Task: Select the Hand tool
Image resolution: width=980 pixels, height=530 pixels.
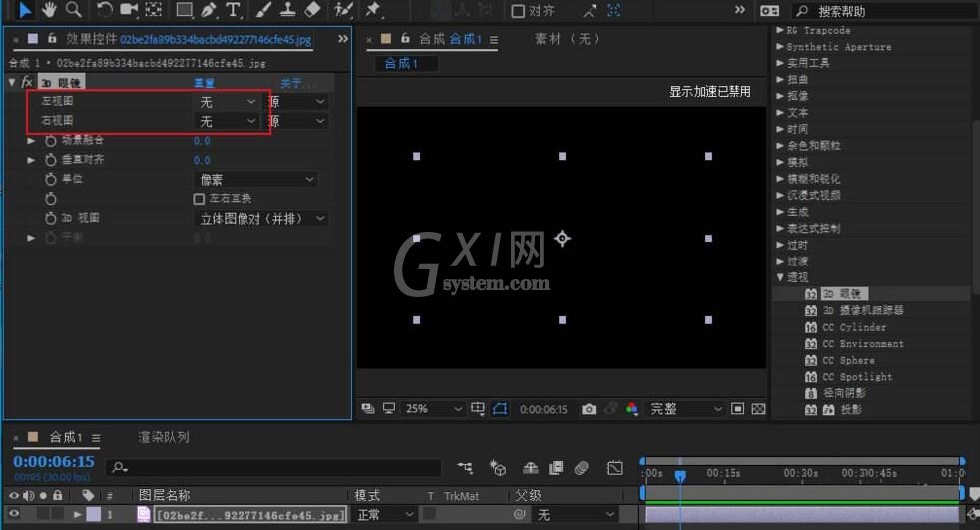Action: (49, 9)
